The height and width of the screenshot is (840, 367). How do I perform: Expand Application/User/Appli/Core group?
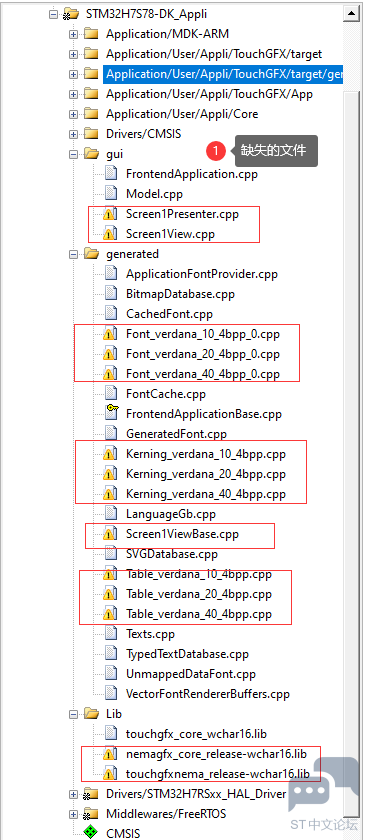[x=73, y=114]
